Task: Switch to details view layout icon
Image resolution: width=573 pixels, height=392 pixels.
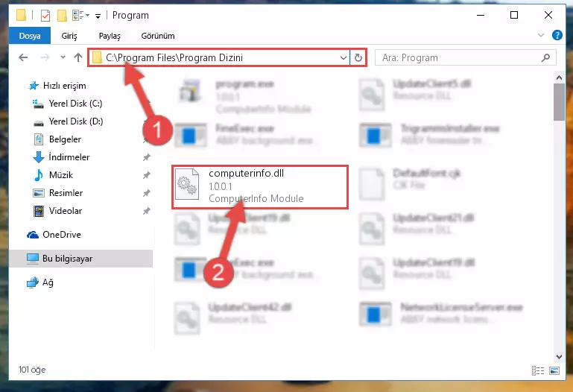Action: [538, 371]
